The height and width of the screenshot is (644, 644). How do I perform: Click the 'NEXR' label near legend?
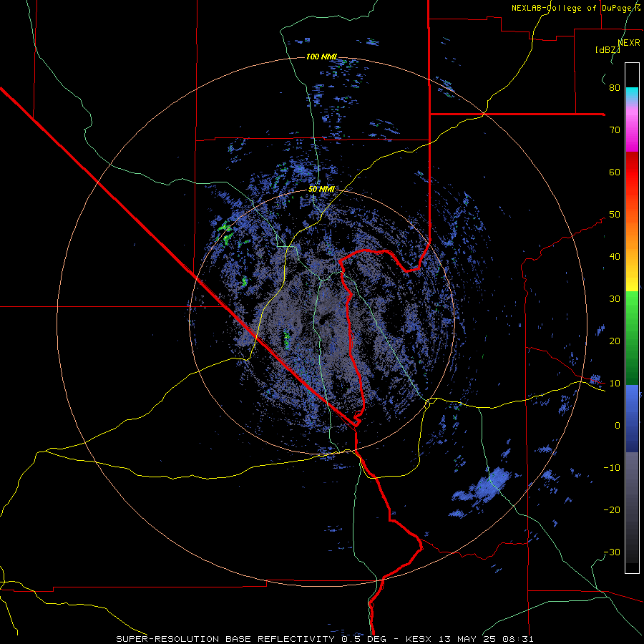coord(629,43)
